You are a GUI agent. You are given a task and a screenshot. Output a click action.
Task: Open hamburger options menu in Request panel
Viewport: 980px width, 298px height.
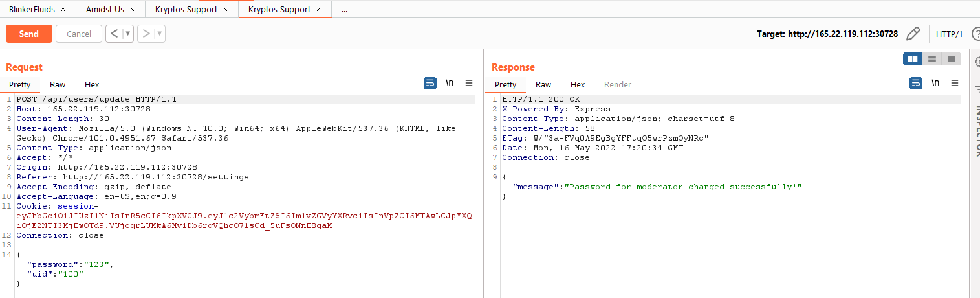(x=469, y=83)
